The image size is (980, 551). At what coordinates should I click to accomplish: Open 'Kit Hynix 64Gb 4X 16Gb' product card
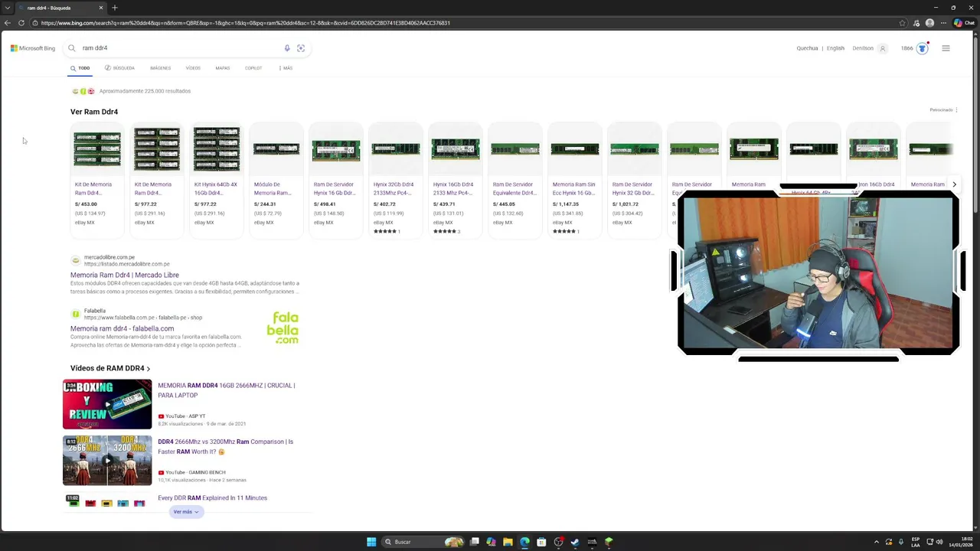click(x=217, y=180)
